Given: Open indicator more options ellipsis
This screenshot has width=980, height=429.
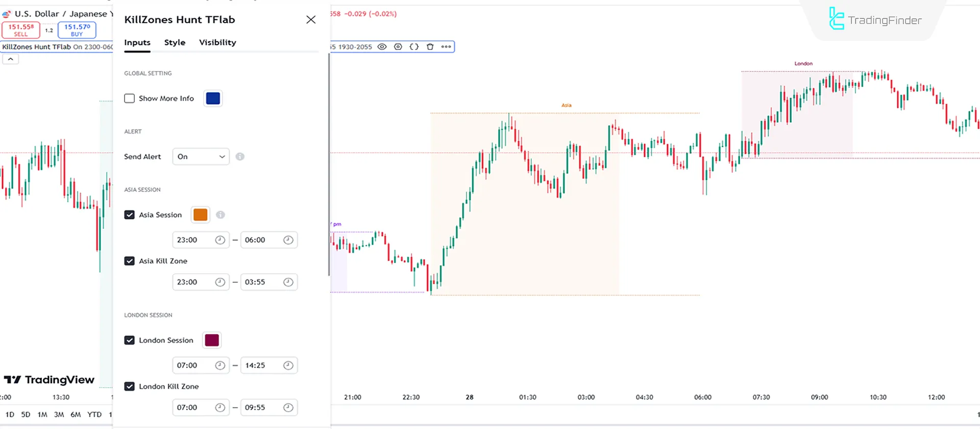Looking at the screenshot, I should [446, 47].
